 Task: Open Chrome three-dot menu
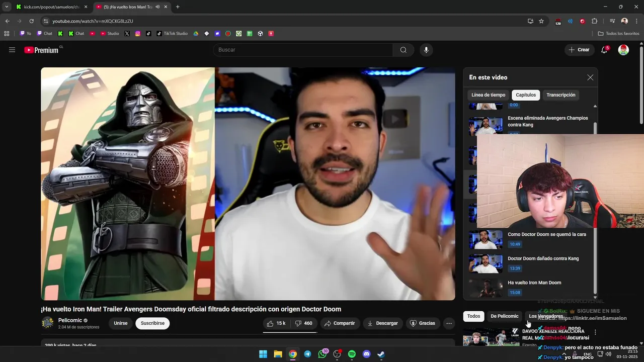pos(635,21)
